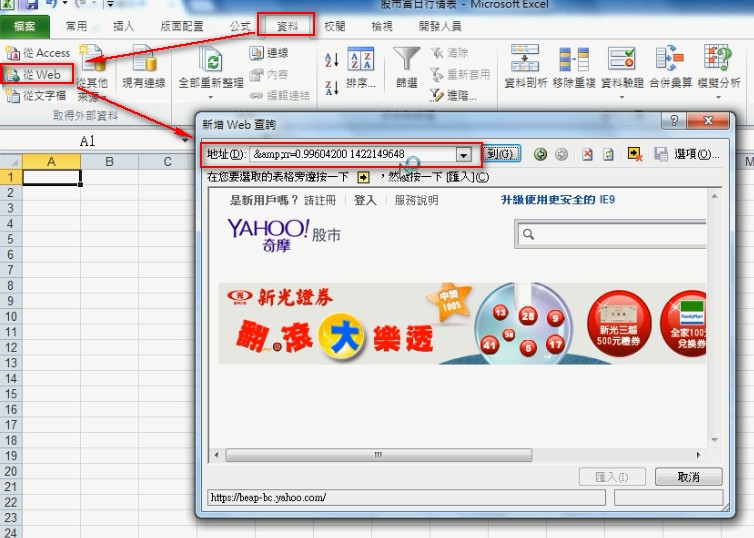Expand 全部重新整理 dropdown arrow
This screenshot has width=754, height=538.
pos(211,97)
